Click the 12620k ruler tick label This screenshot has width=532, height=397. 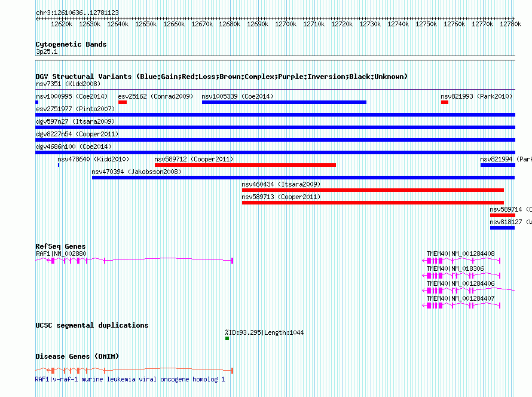[x=62, y=24]
